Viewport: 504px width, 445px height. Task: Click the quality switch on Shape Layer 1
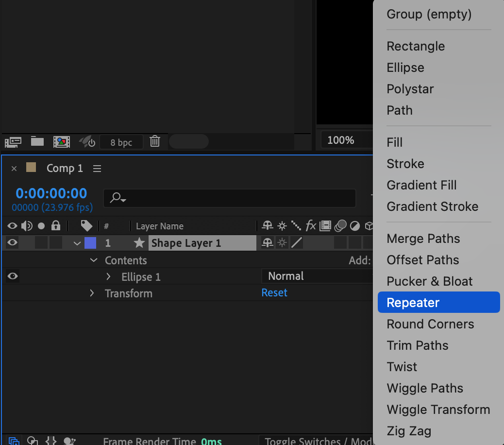pos(296,243)
